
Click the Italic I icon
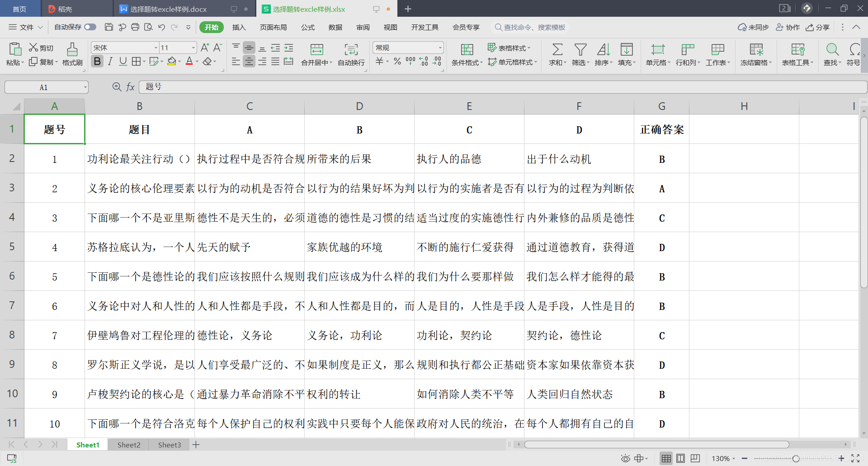tap(110, 61)
